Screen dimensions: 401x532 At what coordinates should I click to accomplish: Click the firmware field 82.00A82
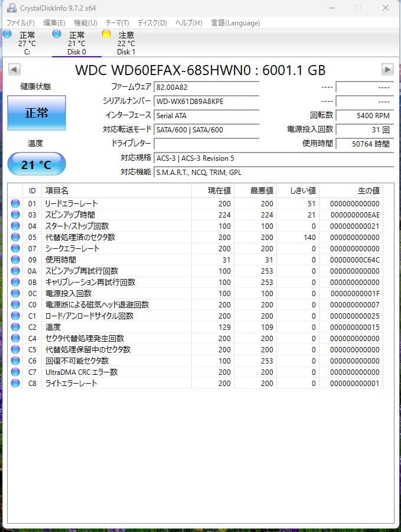click(x=207, y=87)
